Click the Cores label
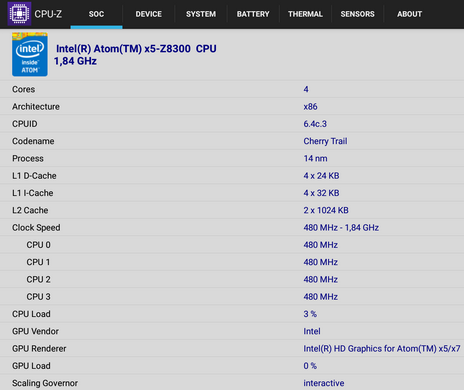Viewport: 464px width, 390px height. 23,89
